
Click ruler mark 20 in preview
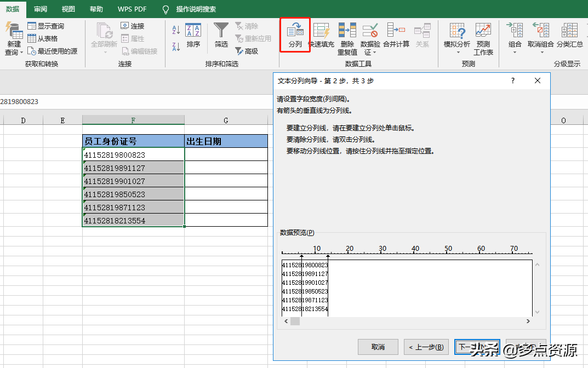pos(350,249)
